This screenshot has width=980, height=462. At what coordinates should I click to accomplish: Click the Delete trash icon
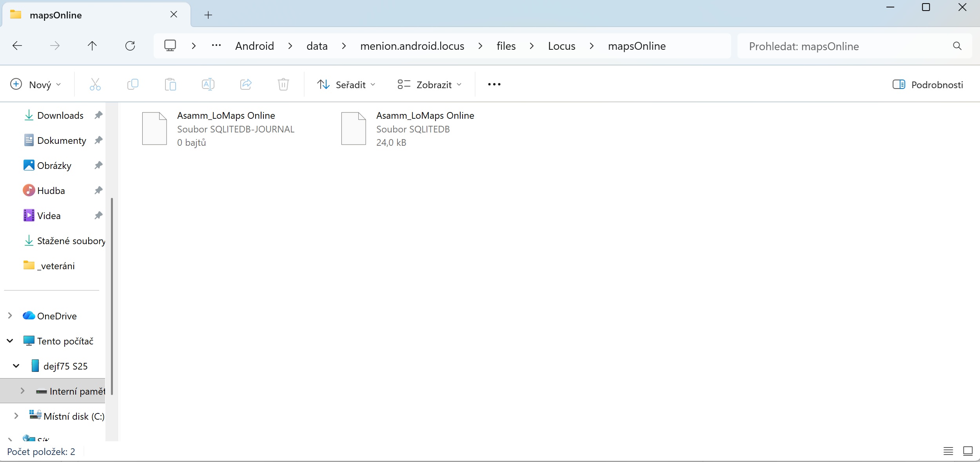tap(283, 84)
